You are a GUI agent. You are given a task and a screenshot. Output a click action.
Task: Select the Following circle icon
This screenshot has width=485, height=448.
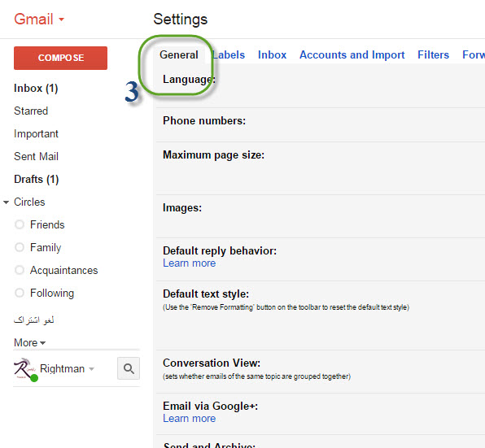tap(20, 293)
